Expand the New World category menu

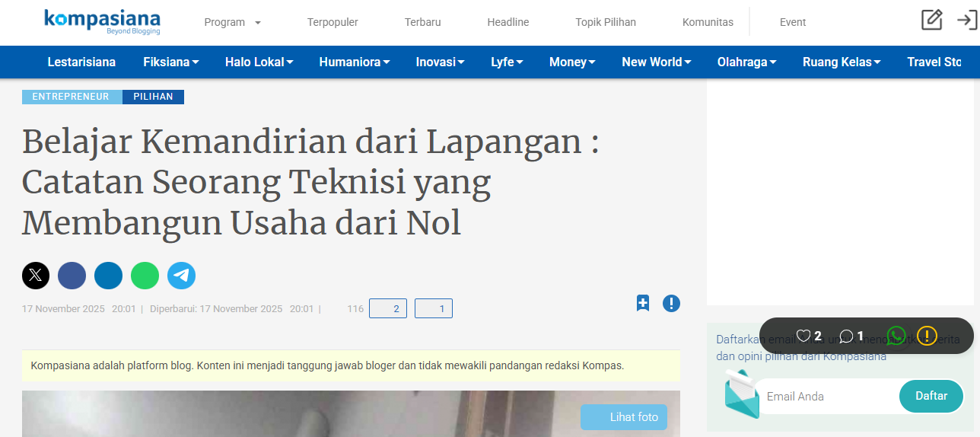[657, 62]
